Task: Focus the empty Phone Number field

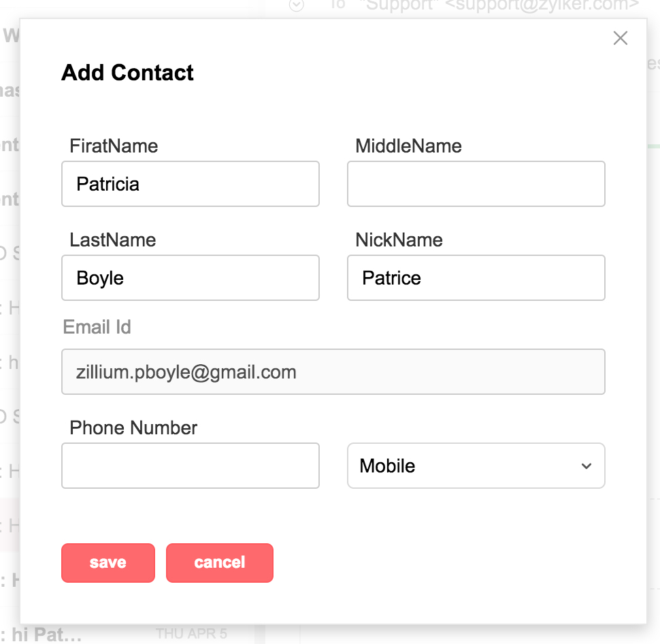Action: tap(190, 466)
